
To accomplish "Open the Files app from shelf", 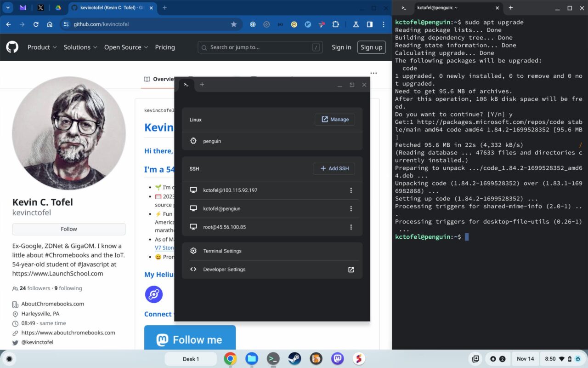I will pos(251,359).
